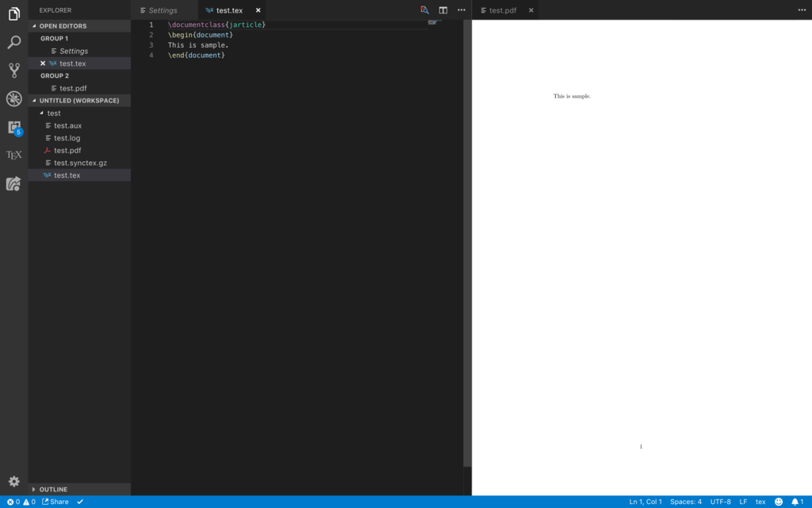812x508 pixels.
Task: Open test.aux in the file tree
Action: point(79,125)
